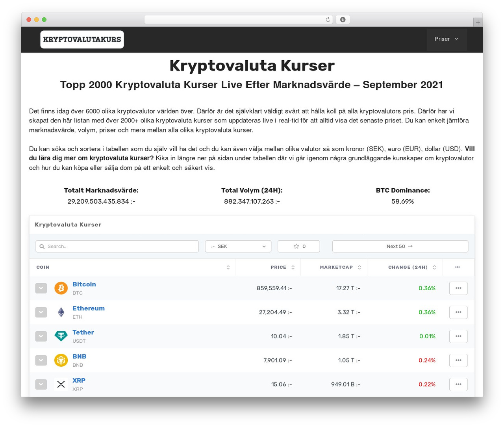Click the Tether coin logo icon
The height and width of the screenshot is (427, 504).
click(61, 336)
